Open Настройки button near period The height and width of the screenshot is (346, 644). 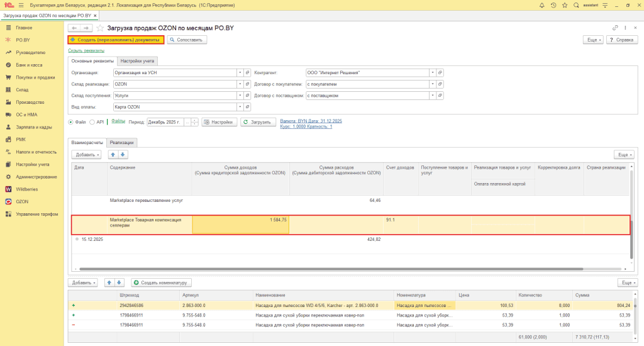coord(219,122)
